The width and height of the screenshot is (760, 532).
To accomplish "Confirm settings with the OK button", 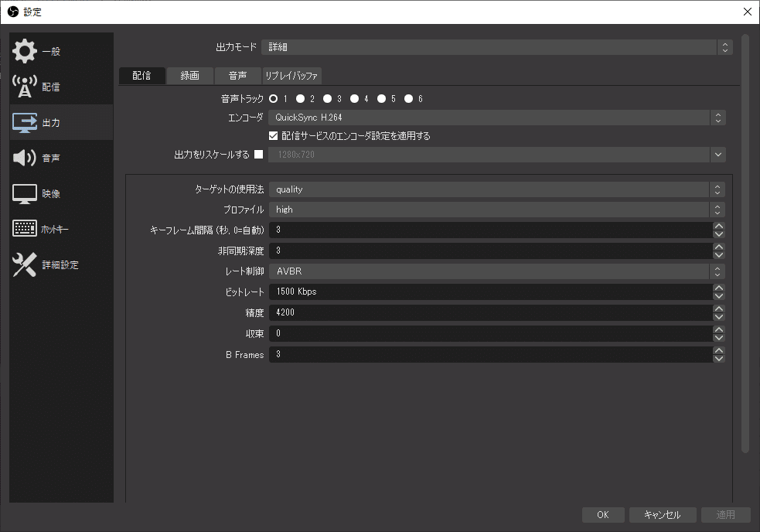I will click(x=603, y=514).
